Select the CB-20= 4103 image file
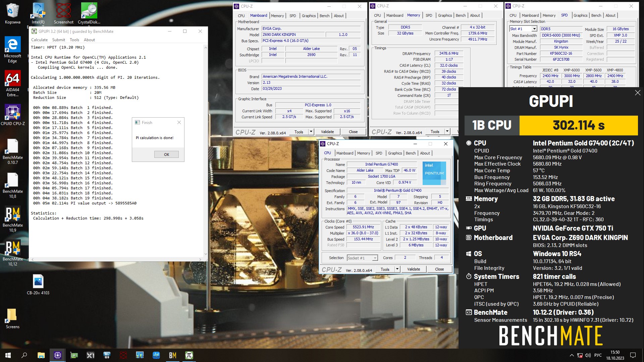644x362 pixels. click(38, 284)
